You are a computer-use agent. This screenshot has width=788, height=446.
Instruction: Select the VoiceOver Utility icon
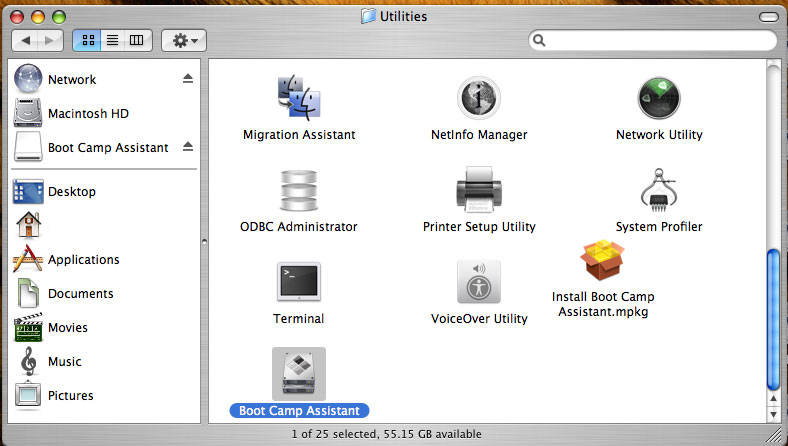[x=478, y=281]
